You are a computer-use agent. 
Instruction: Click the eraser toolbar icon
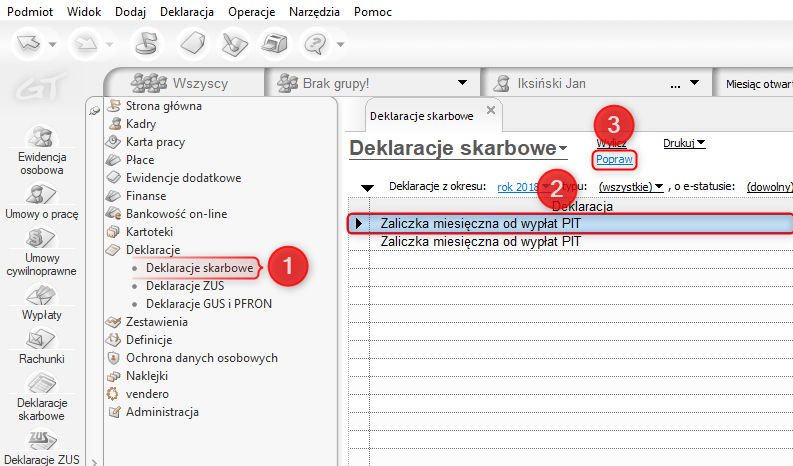(193, 44)
